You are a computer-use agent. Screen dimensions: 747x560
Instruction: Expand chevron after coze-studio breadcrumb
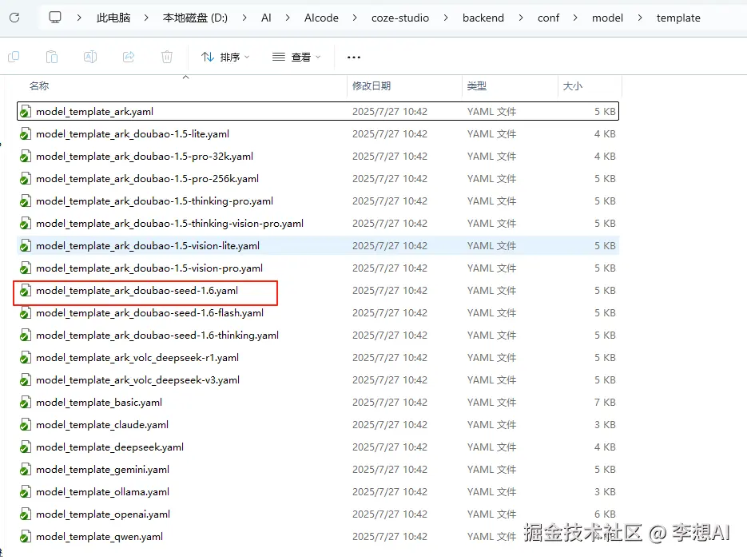point(446,18)
